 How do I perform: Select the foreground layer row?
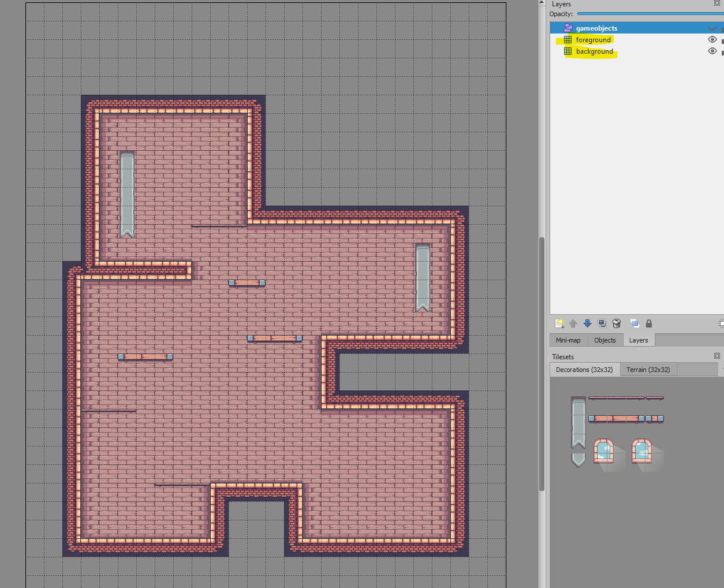click(637, 39)
